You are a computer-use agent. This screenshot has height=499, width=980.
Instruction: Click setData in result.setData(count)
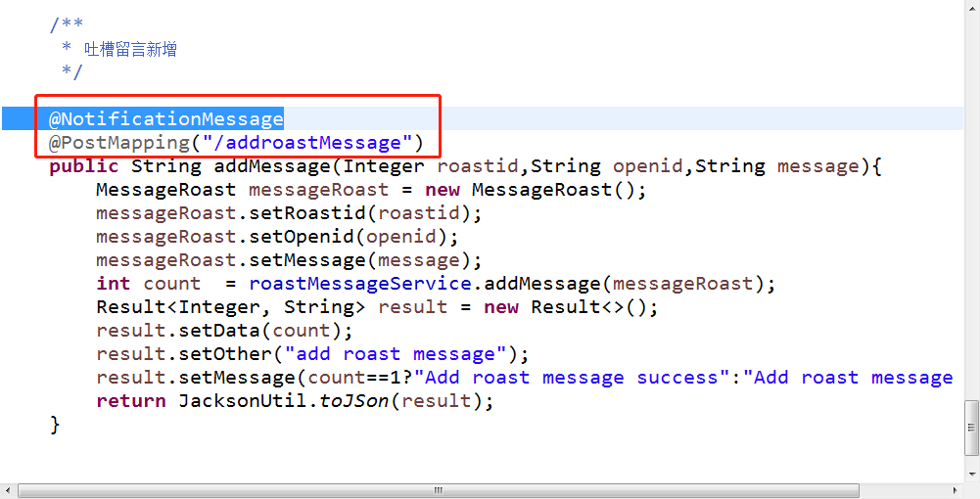pos(218,331)
